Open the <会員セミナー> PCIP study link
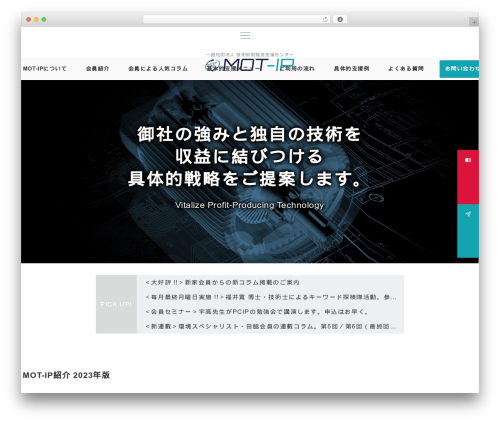Image resolution: width=500 pixels, height=423 pixels. [257, 312]
